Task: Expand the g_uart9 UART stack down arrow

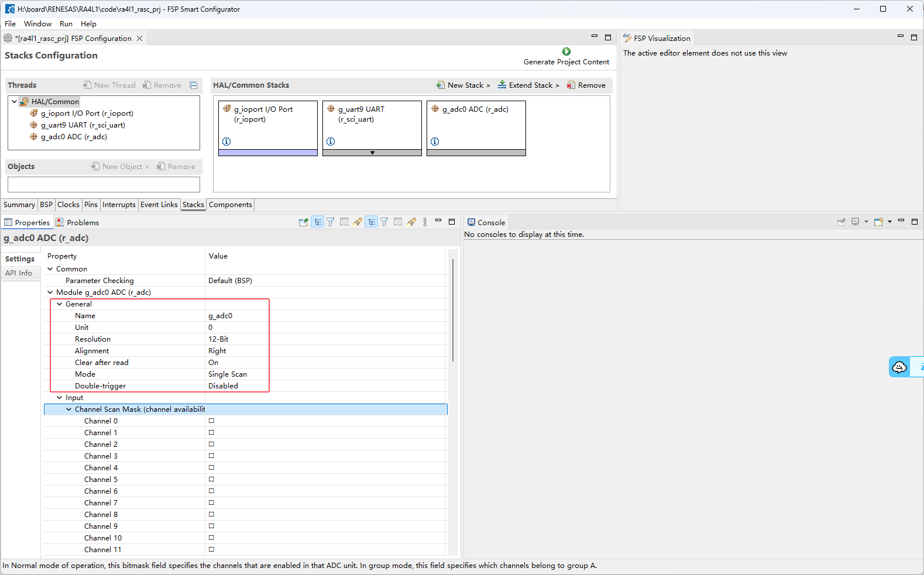Action: pos(372,153)
